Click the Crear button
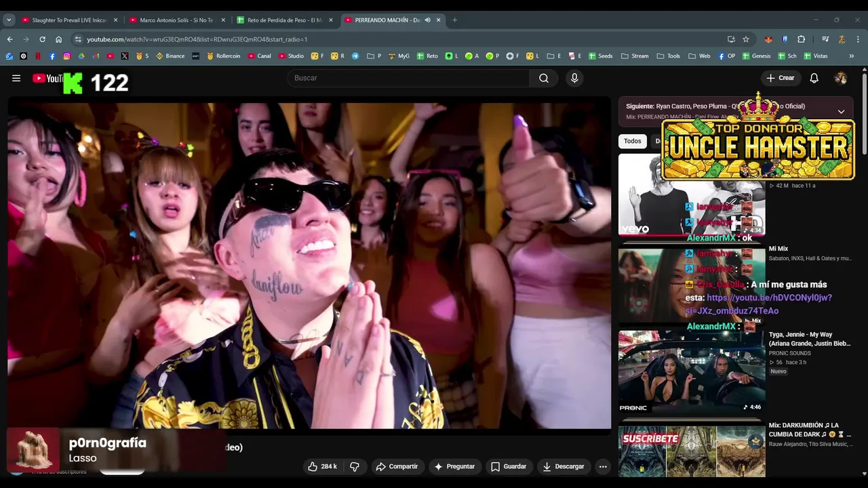 [x=781, y=78]
